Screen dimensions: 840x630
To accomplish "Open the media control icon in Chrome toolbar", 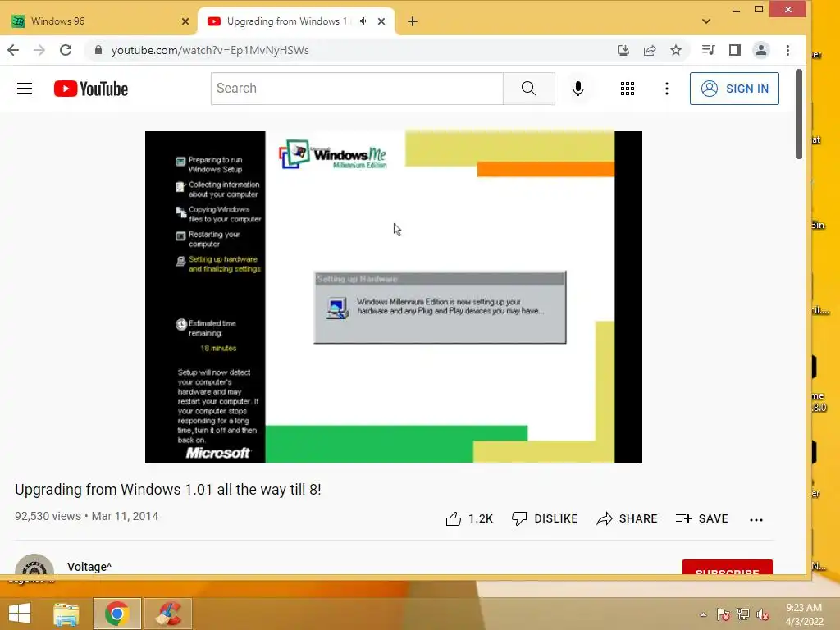I will [708, 50].
